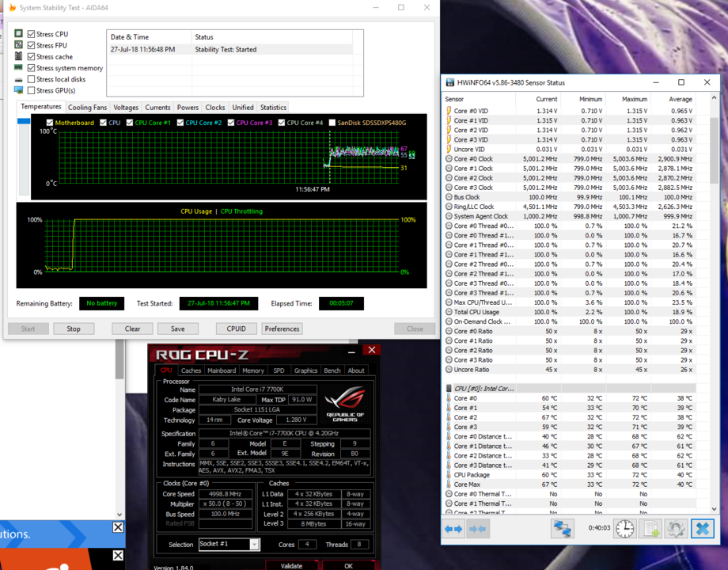Click the Stress cache icon in AIDA64
The image size is (728, 570).
click(x=18, y=56)
